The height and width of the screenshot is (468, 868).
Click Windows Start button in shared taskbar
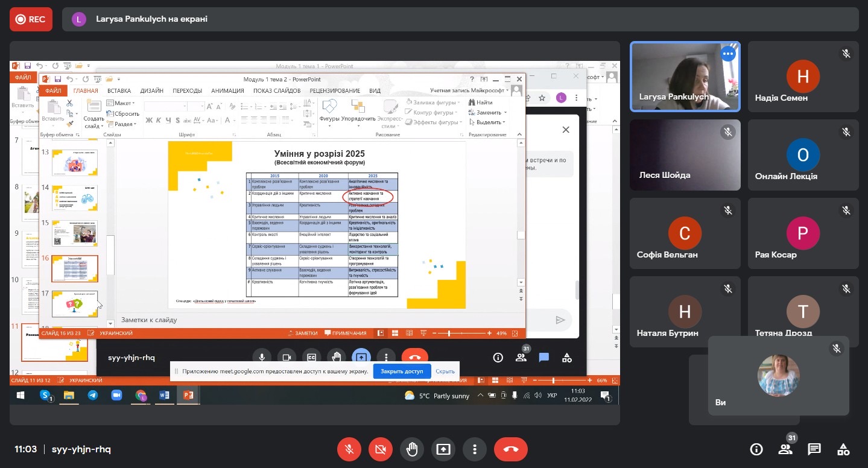20,395
